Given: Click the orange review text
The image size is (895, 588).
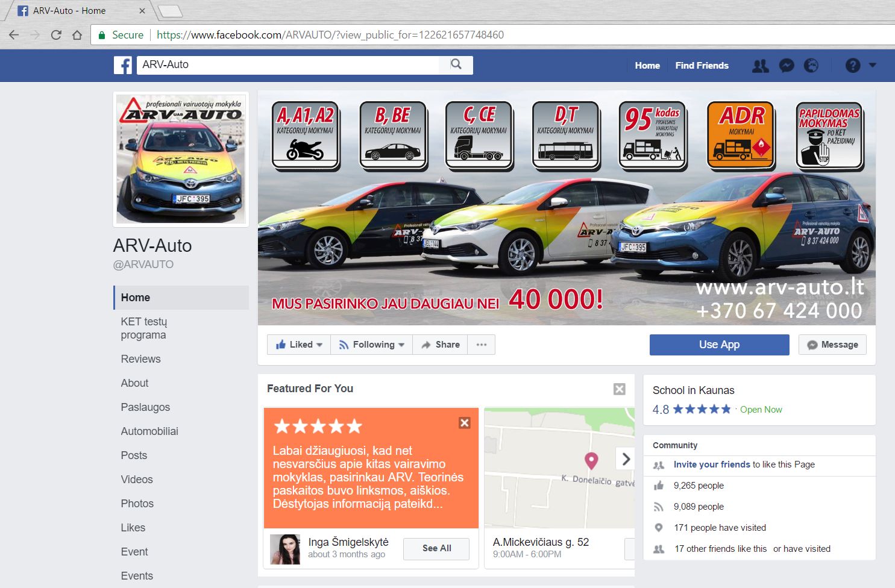Looking at the screenshot, I should pyautogui.click(x=368, y=477).
